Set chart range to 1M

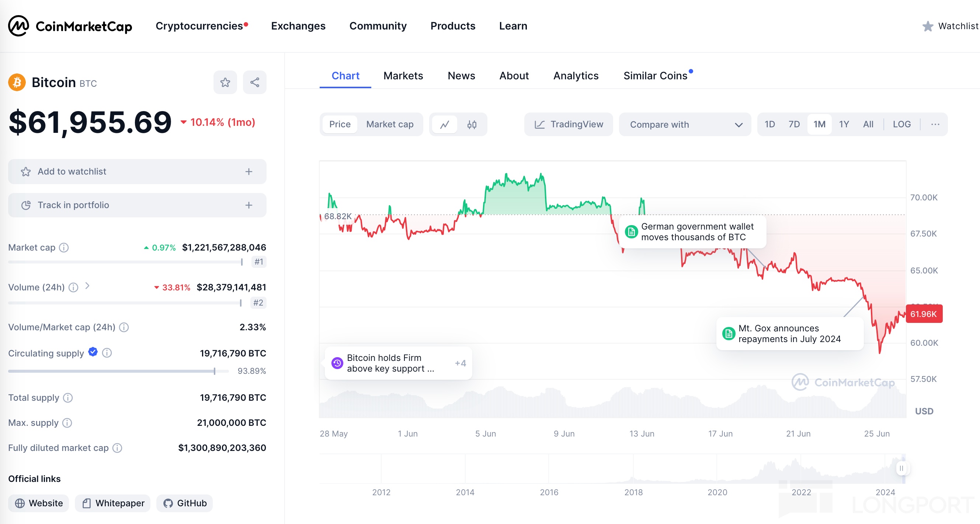click(820, 124)
